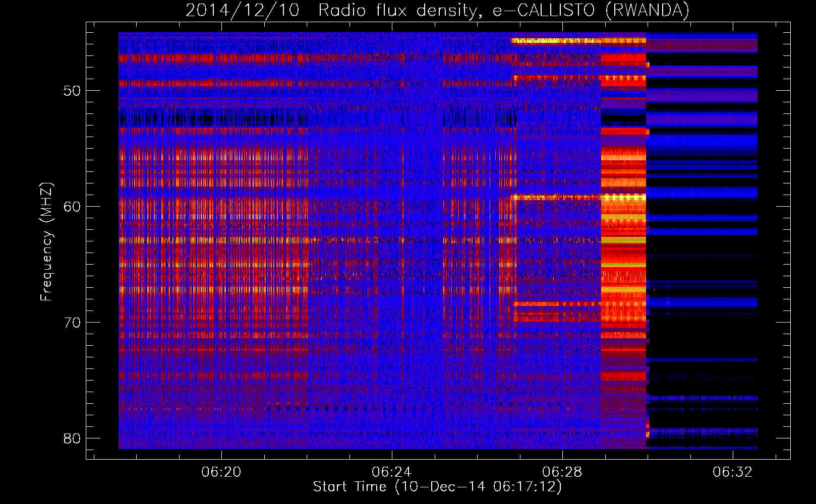Click the '06:20' time tick label

(x=221, y=472)
